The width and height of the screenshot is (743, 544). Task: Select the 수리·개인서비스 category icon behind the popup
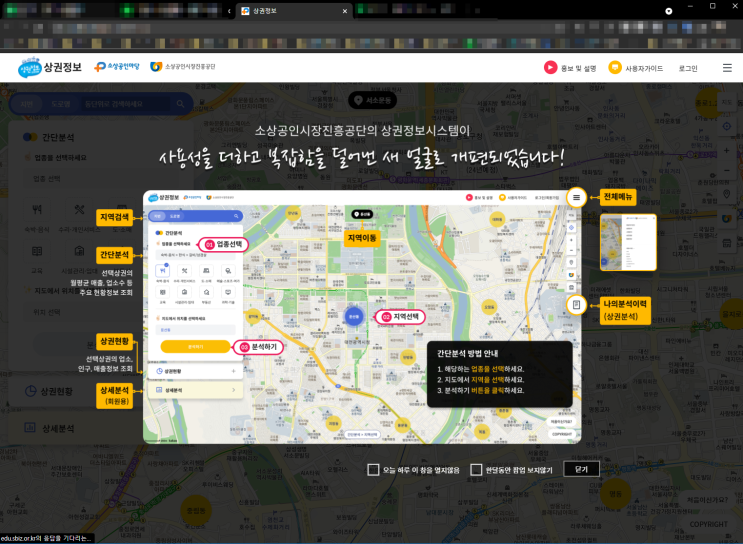click(x=79, y=209)
